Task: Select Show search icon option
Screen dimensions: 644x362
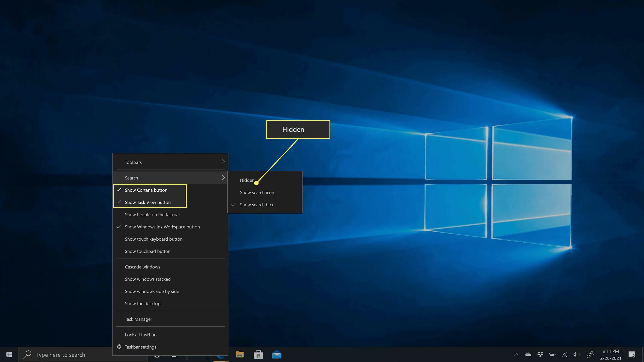Action: pyautogui.click(x=257, y=192)
